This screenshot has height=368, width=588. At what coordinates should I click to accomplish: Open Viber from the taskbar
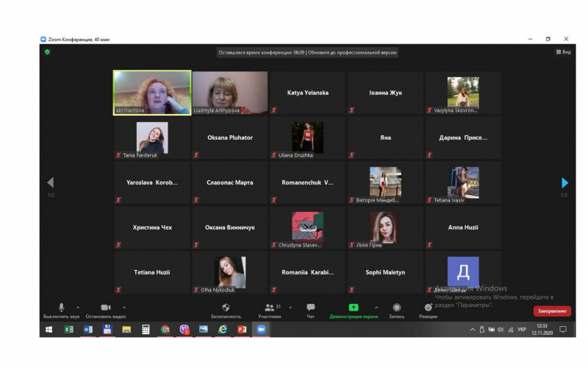[x=184, y=330]
